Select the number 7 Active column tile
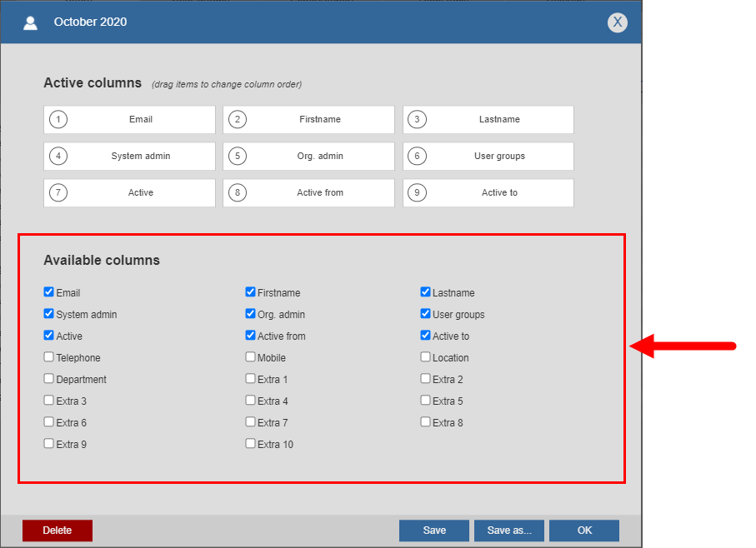Viewport: 756px width, 548px height. coord(130,192)
